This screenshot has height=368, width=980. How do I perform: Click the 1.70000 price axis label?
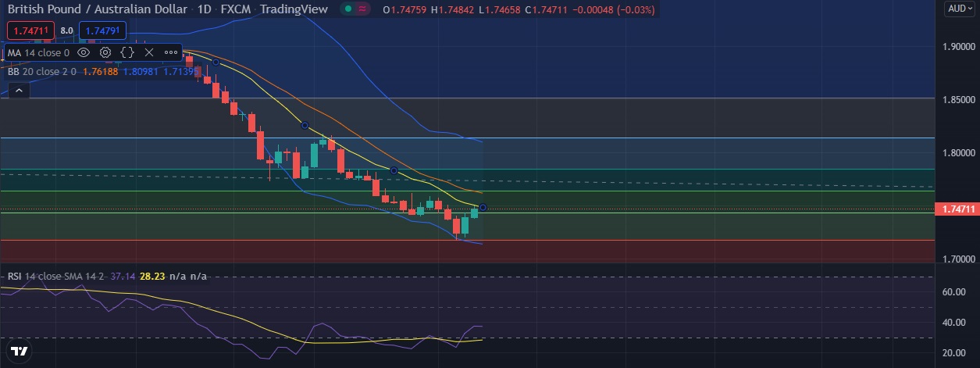tap(957, 259)
